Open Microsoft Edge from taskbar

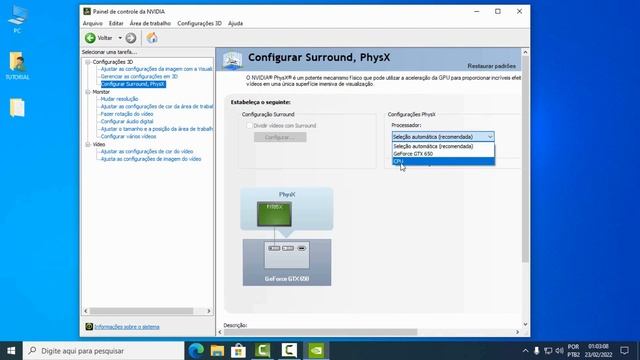[x=196, y=351]
